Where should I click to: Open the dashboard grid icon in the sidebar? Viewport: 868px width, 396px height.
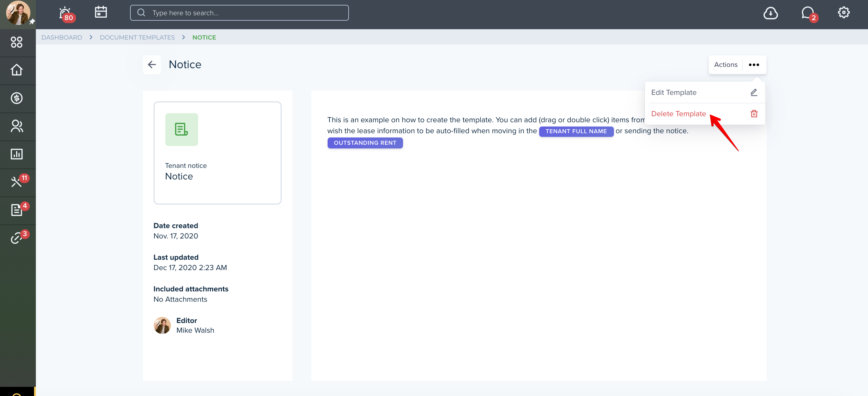tap(16, 42)
